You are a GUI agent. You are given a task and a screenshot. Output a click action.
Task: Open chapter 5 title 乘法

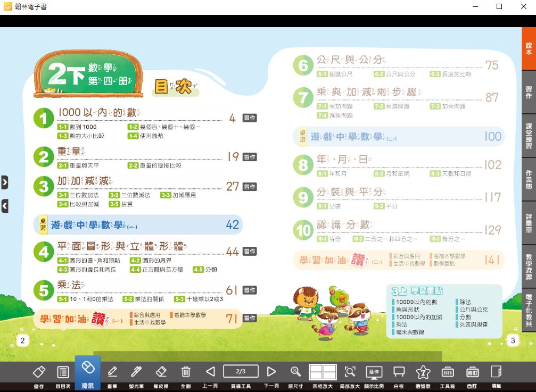(71, 285)
